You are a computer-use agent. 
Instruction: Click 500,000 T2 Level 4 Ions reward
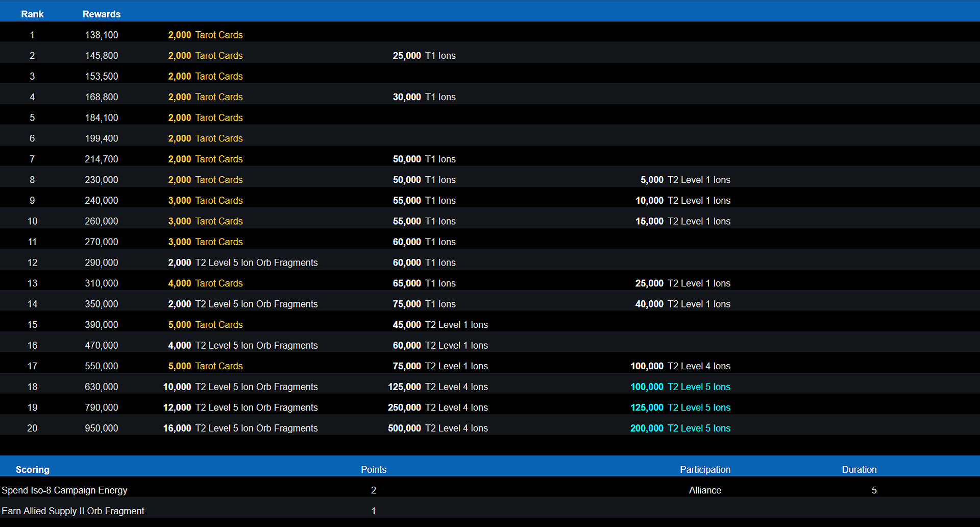pos(438,428)
